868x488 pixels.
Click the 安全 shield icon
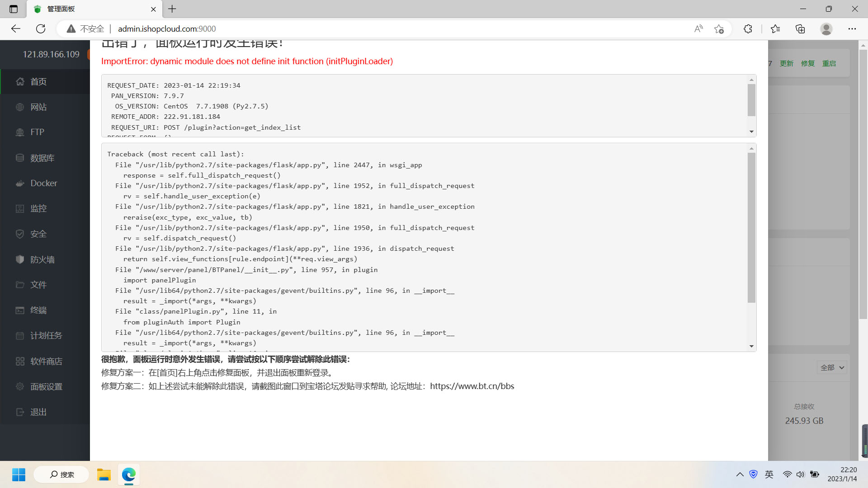point(20,234)
